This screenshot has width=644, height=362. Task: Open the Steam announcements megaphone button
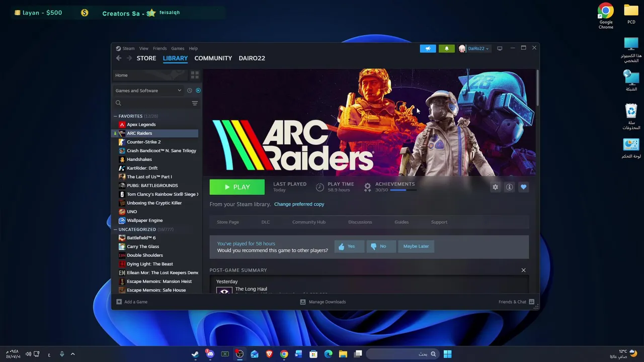click(x=428, y=48)
